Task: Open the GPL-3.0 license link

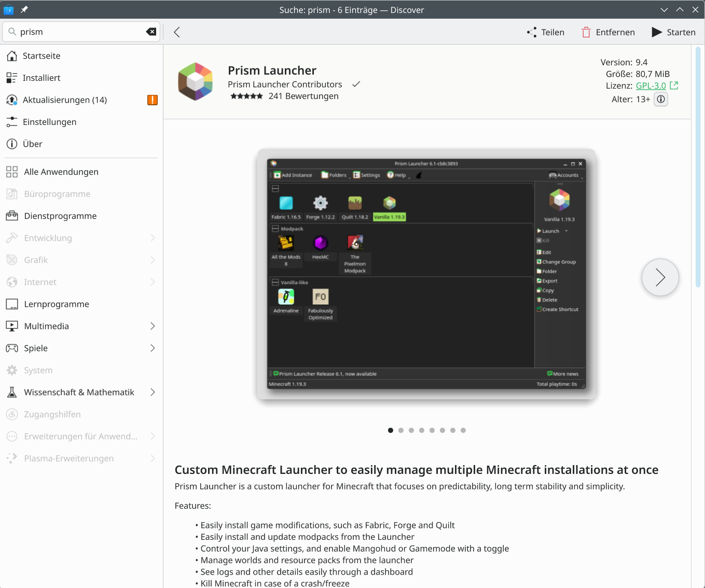Action: [651, 86]
